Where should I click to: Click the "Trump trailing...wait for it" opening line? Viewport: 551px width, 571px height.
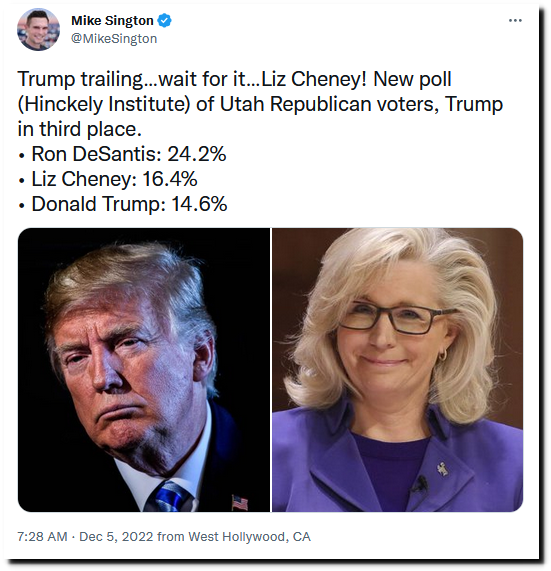pos(138,79)
